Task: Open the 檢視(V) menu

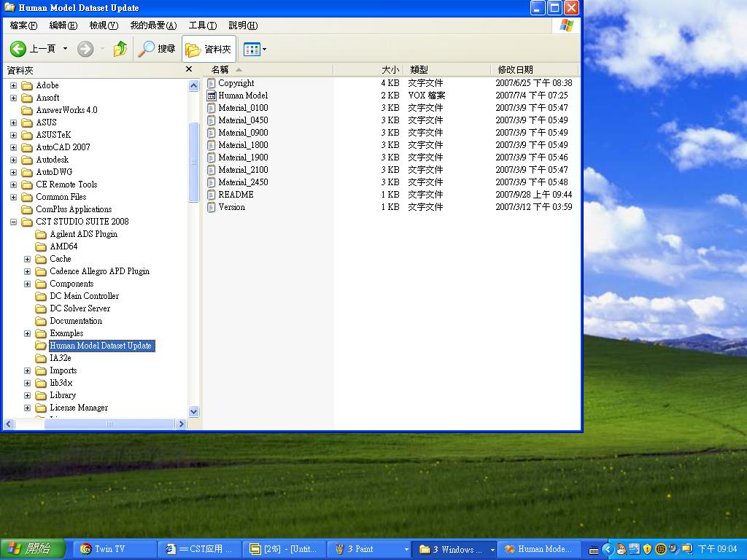Action: pos(104,26)
